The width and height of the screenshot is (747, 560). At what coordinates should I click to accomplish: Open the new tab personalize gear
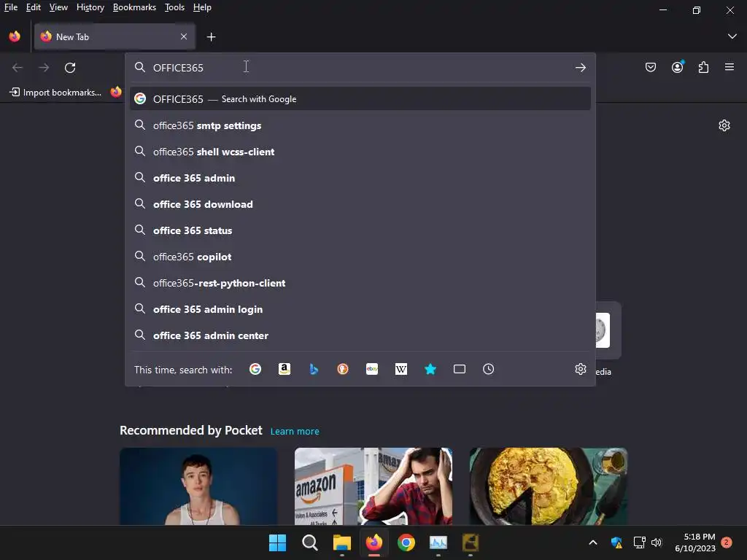point(724,125)
